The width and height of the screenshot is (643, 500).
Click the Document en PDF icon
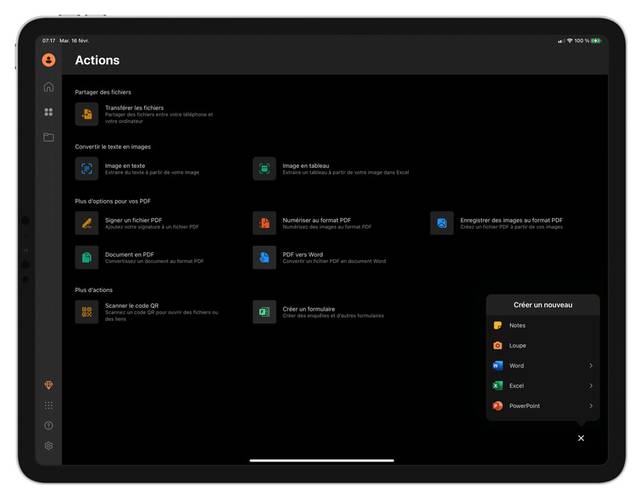(x=87, y=257)
